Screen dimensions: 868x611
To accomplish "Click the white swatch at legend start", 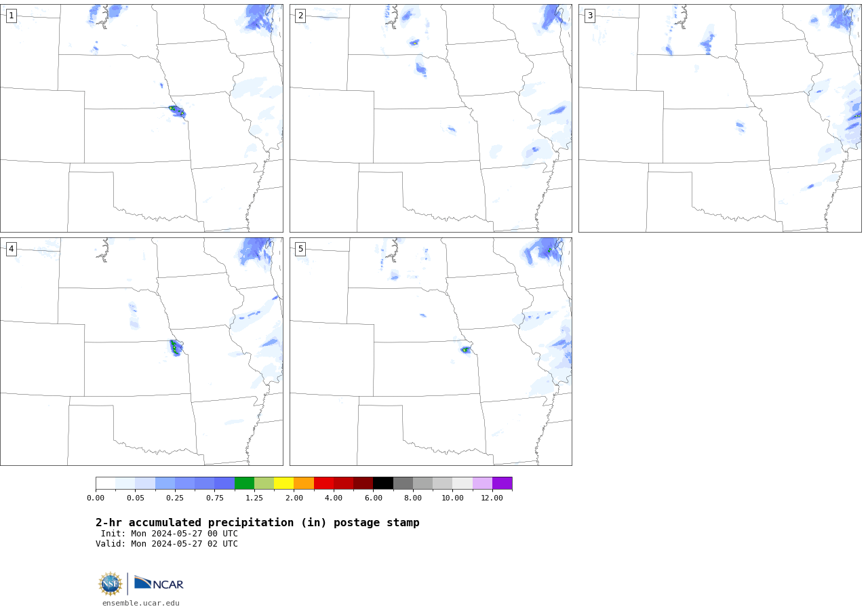I will point(106,484).
